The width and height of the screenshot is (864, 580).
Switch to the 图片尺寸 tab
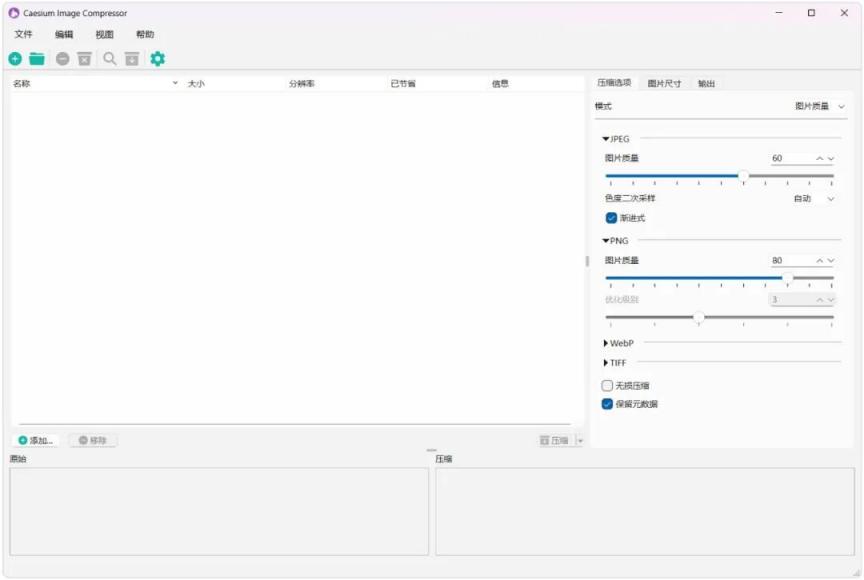(x=664, y=83)
